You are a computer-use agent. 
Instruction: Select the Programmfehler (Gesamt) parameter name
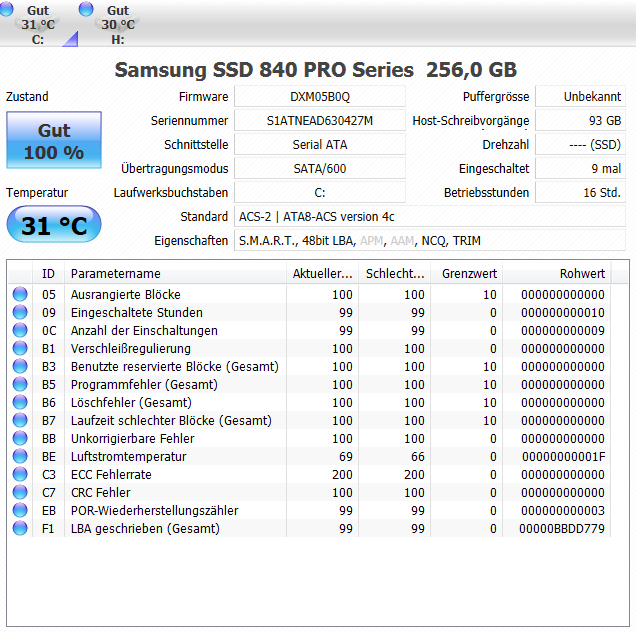(144, 384)
